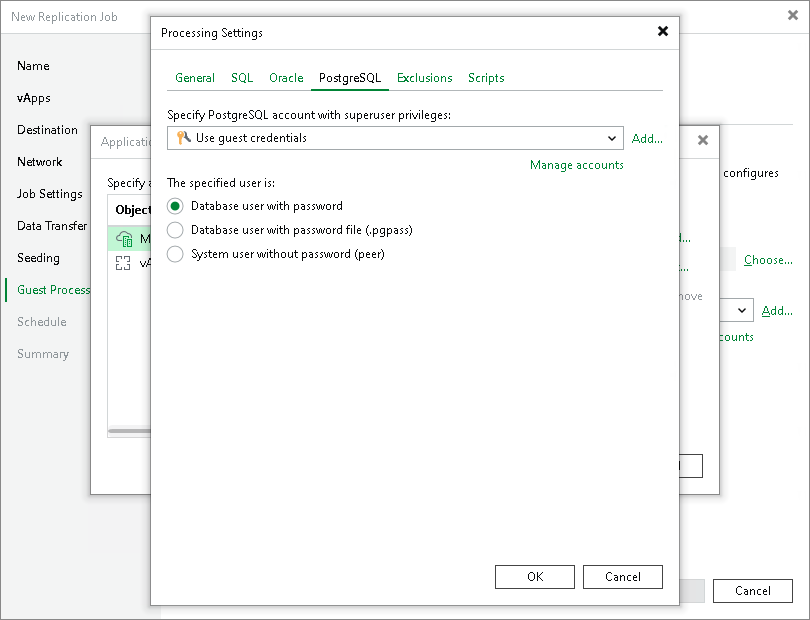Viewport: 810px width, 620px height.
Task: Click Add link next to PostgreSQL account
Action: (647, 138)
